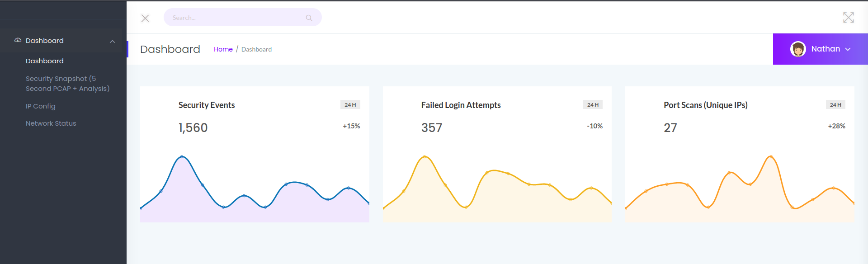Click the Home breadcrumb link
This screenshot has height=264, width=868.
pos(223,49)
